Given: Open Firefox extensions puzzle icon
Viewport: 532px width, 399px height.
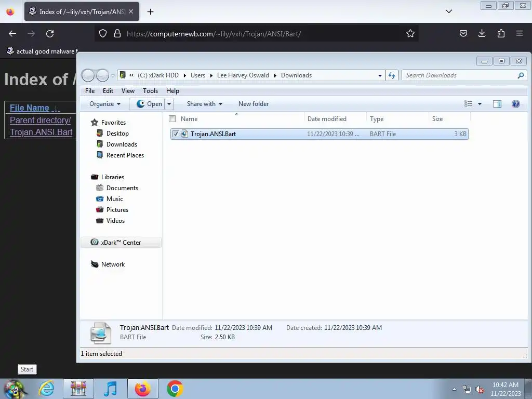Looking at the screenshot, I should tap(501, 33).
